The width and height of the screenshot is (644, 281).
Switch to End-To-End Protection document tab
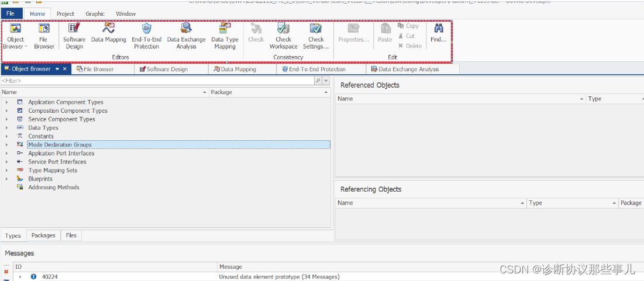coord(321,69)
